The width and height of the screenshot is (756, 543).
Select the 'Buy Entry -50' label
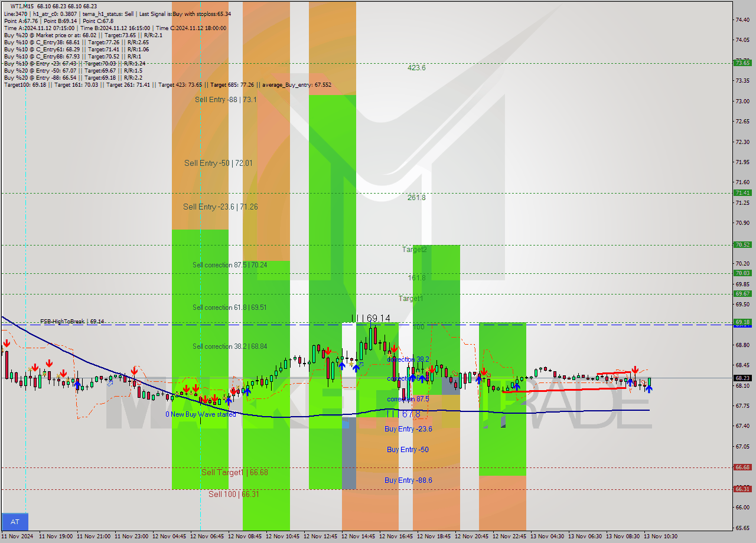[x=408, y=450]
